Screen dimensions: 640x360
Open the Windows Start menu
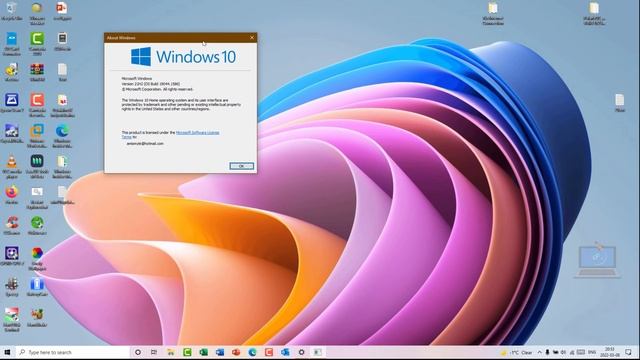click(7, 352)
